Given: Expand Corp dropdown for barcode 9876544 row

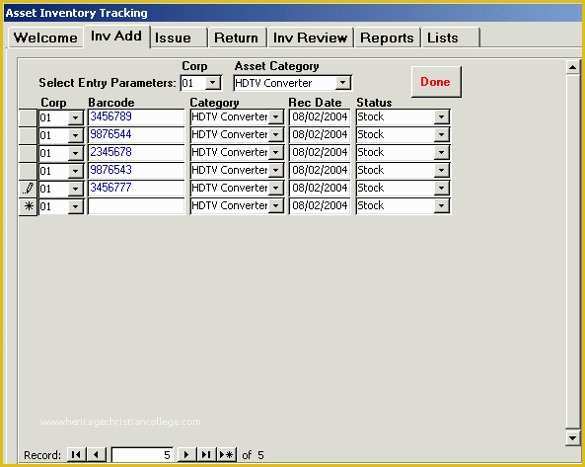Looking at the screenshot, I should [75, 135].
